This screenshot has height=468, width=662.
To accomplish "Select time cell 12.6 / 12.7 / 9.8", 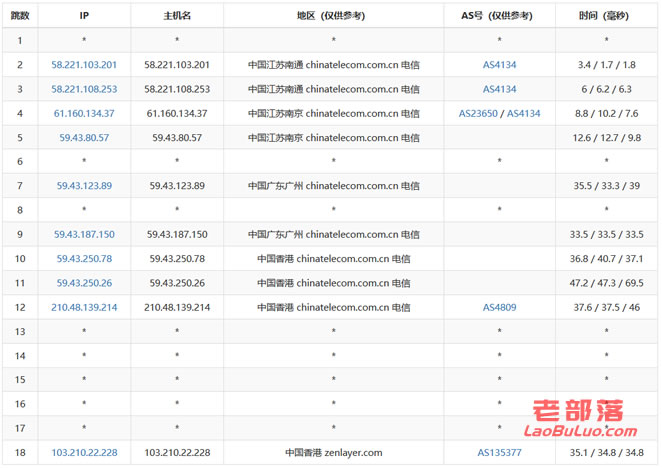I will (606, 138).
